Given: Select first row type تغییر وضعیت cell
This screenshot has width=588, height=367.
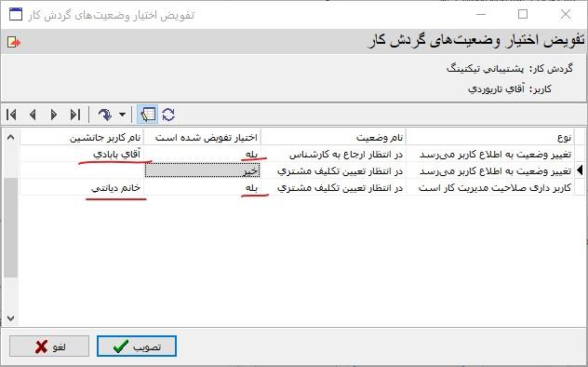Looking at the screenshot, I should click(489, 155).
